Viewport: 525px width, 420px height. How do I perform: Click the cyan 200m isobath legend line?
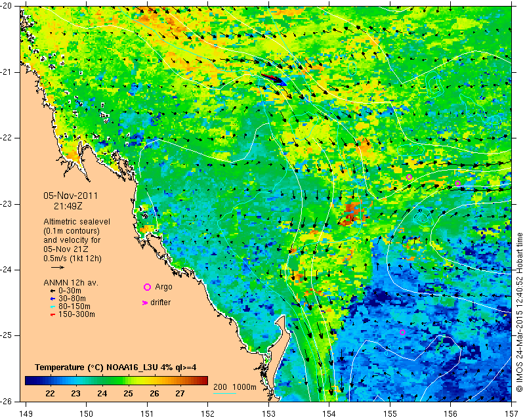coord(224,393)
